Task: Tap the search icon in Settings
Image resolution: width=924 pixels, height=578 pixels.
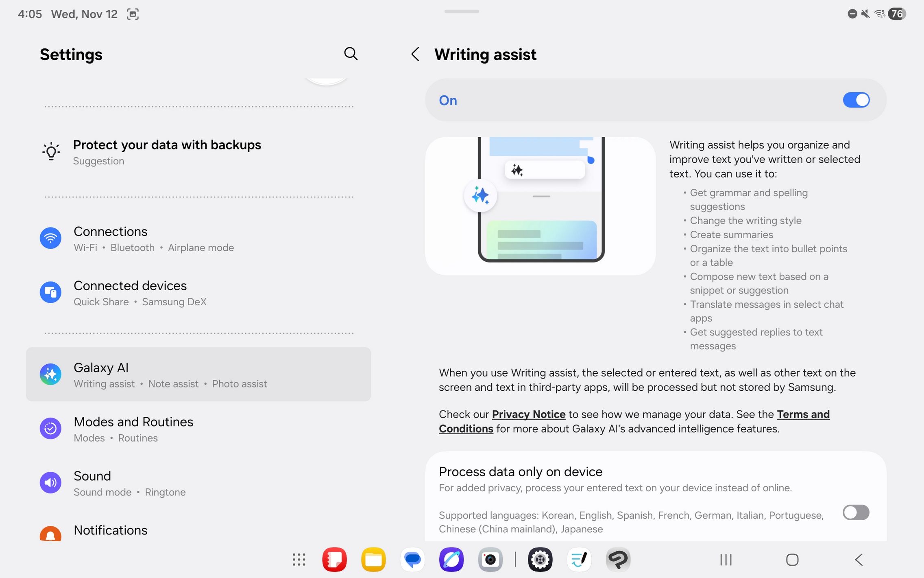Action: click(351, 54)
